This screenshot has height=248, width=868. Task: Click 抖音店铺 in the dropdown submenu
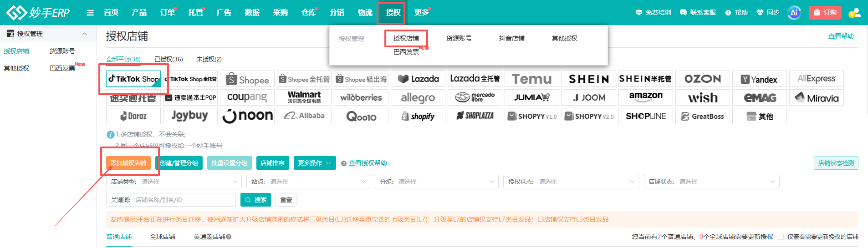pos(512,38)
